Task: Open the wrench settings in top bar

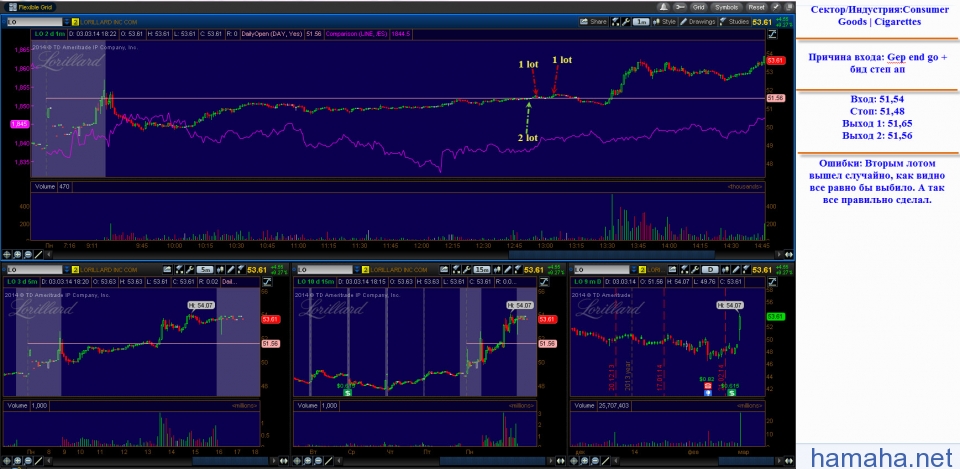Action: (680, 7)
